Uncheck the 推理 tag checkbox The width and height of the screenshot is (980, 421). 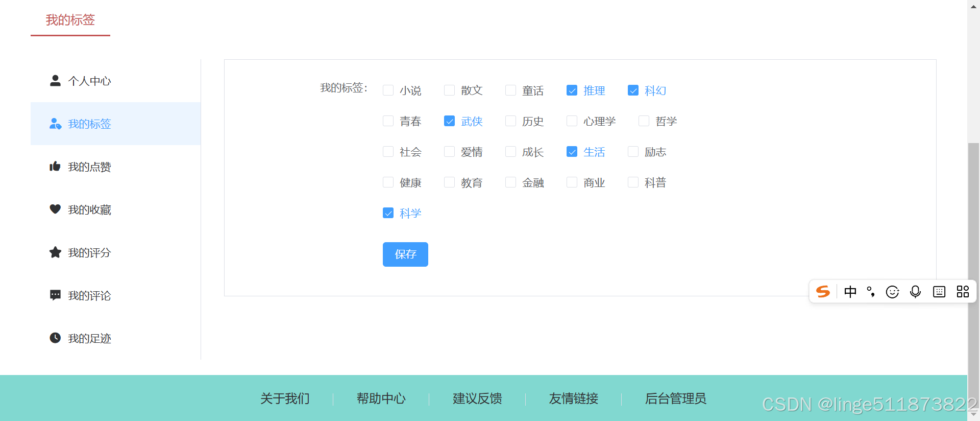572,90
